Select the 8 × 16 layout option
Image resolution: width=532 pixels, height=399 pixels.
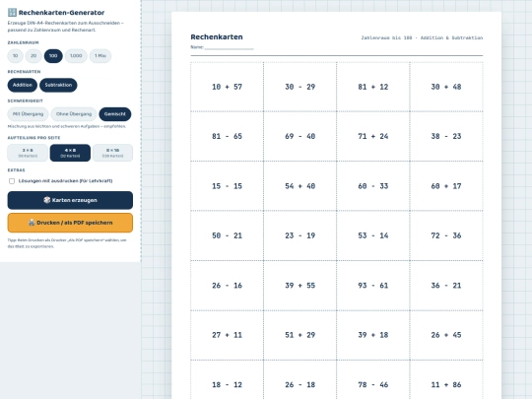click(x=112, y=153)
